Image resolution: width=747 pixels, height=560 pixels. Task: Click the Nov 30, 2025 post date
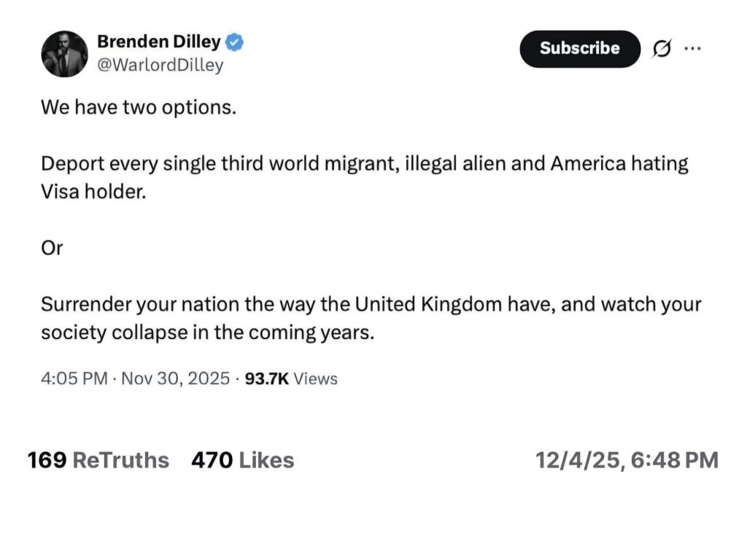tap(175, 378)
